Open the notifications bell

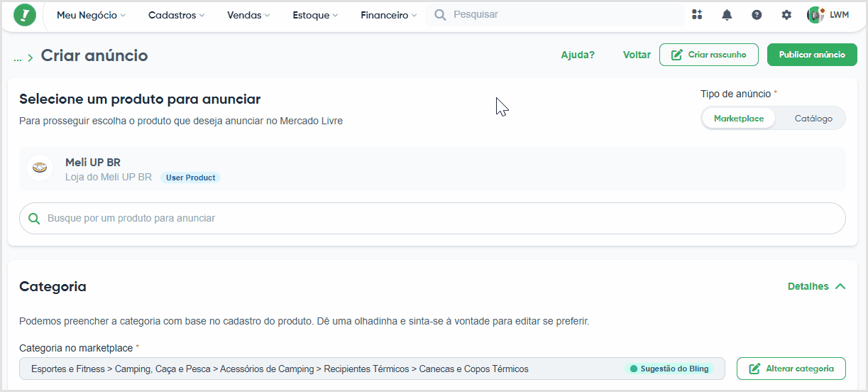[727, 15]
